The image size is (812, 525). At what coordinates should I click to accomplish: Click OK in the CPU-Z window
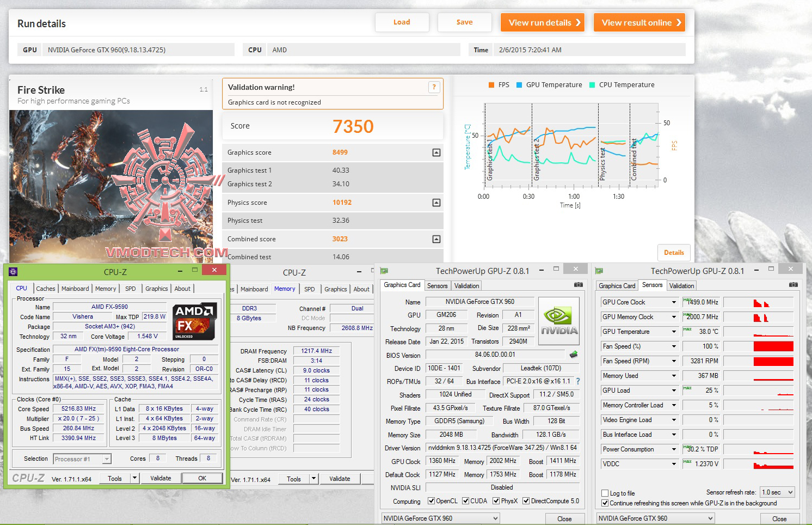coord(202,478)
